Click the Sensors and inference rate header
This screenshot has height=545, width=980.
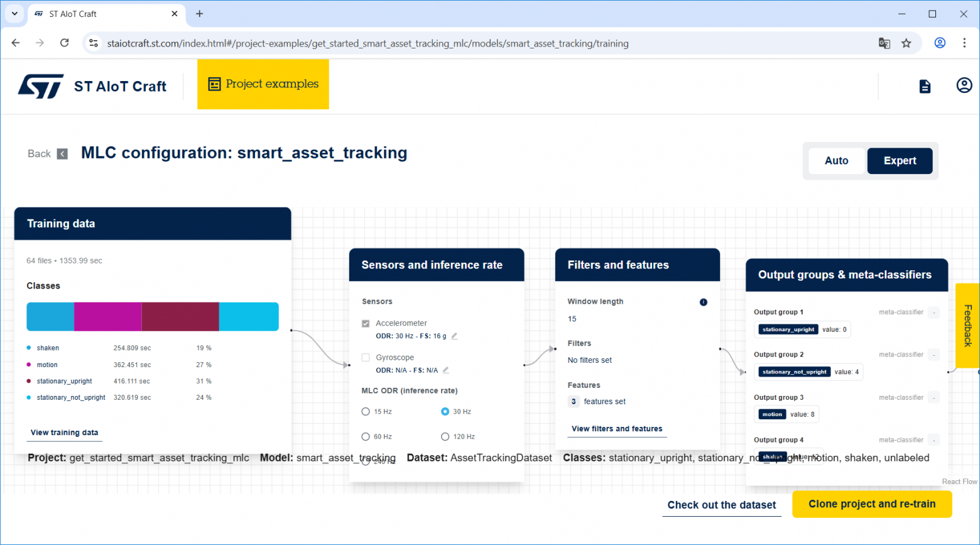pos(437,265)
